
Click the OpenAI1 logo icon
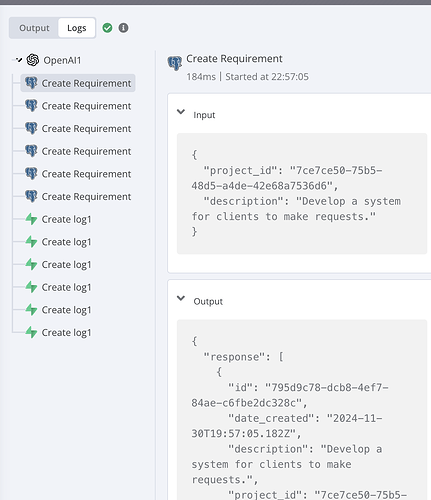[x=33, y=60]
